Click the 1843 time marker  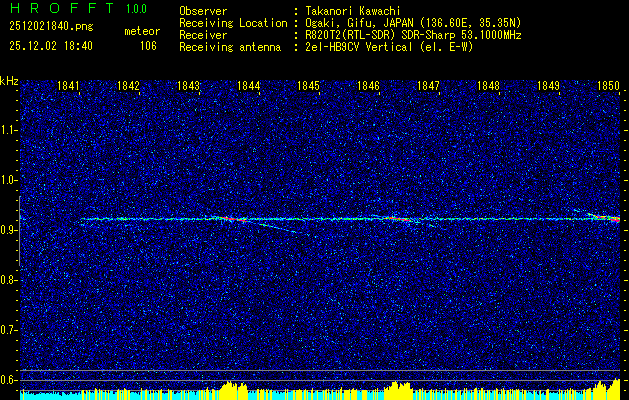point(188,86)
